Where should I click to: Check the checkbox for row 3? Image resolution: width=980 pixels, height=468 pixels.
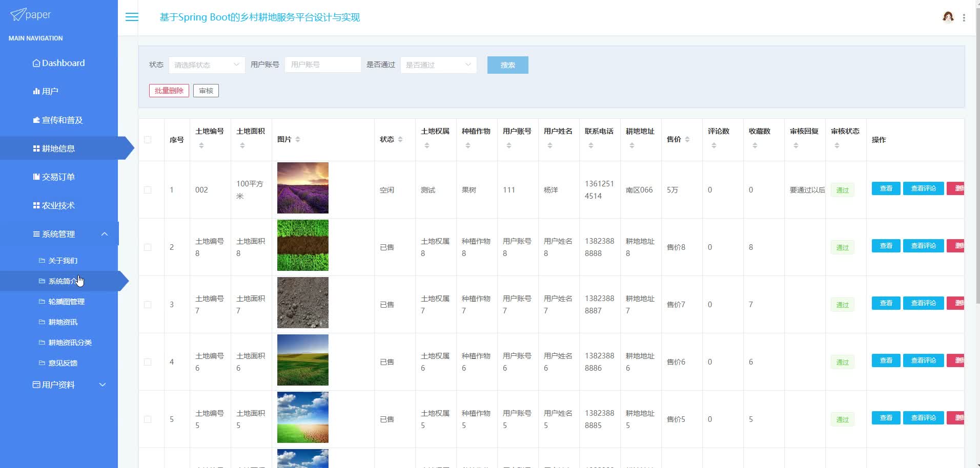pyautogui.click(x=148, y=305)
